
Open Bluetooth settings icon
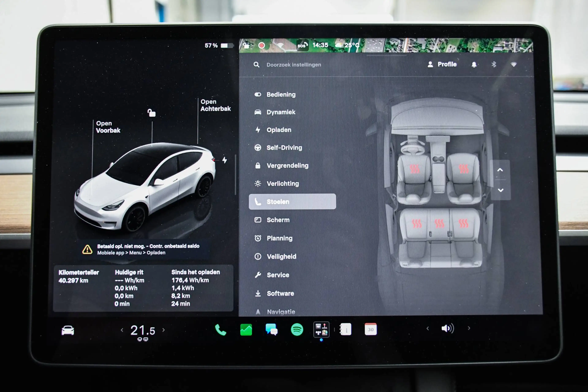(494, 64)
